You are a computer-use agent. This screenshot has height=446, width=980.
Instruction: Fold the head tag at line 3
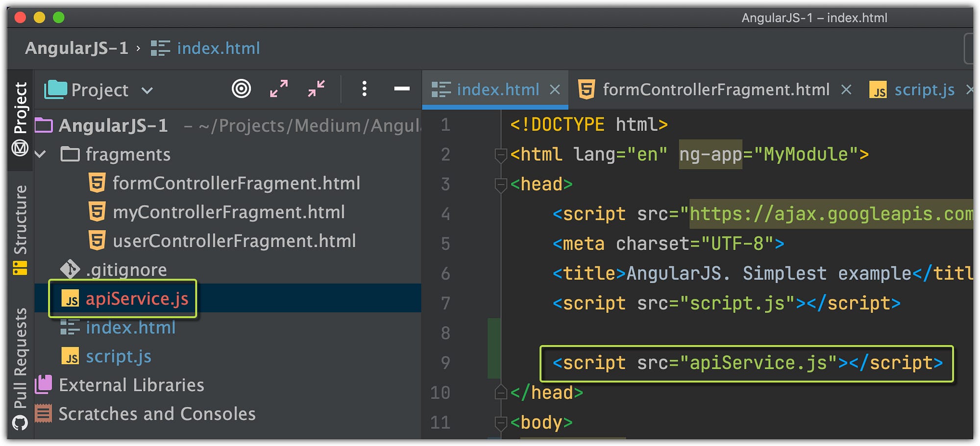(x=500, y=185)
